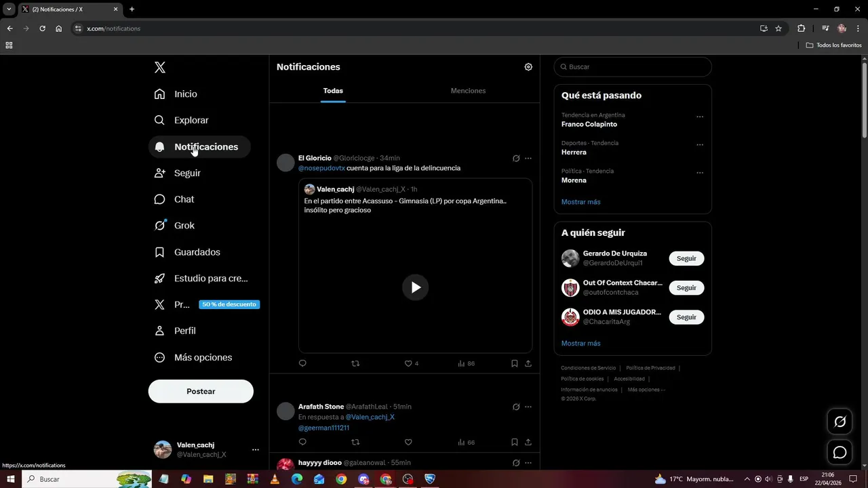The width and height of the screenshot is (868, 488).
Task: Open the Explorar page
Action: pyautogui.click(x=182, y=120)
